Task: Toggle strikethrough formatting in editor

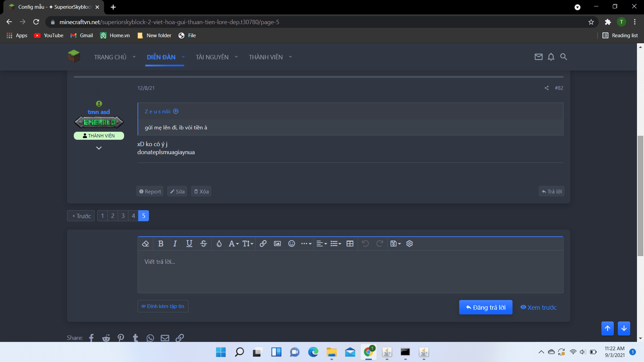Action: point(204,244)
